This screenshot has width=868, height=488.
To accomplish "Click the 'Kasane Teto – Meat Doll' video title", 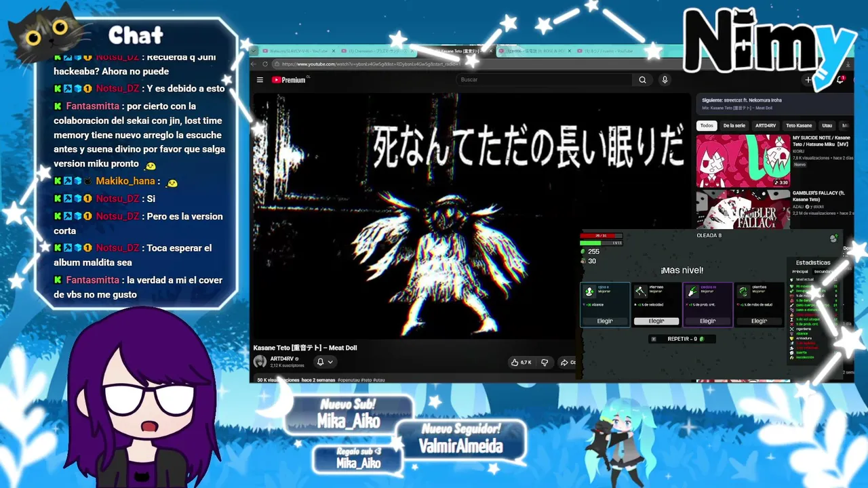I will point(305,348).
